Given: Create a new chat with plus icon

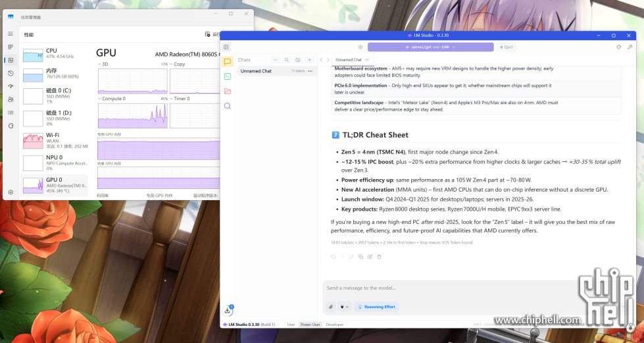Looking at the screenshot, I should 309,60.
